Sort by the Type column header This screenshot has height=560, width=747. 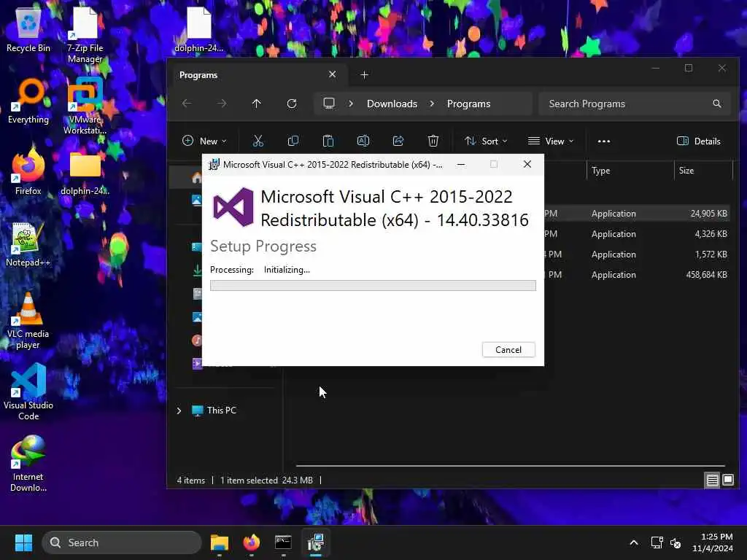pos(630,171)
